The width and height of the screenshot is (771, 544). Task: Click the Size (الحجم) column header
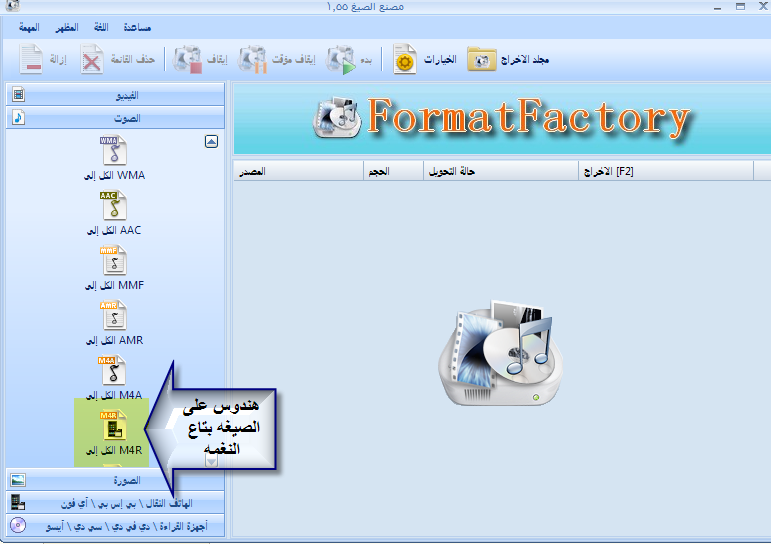393,171
